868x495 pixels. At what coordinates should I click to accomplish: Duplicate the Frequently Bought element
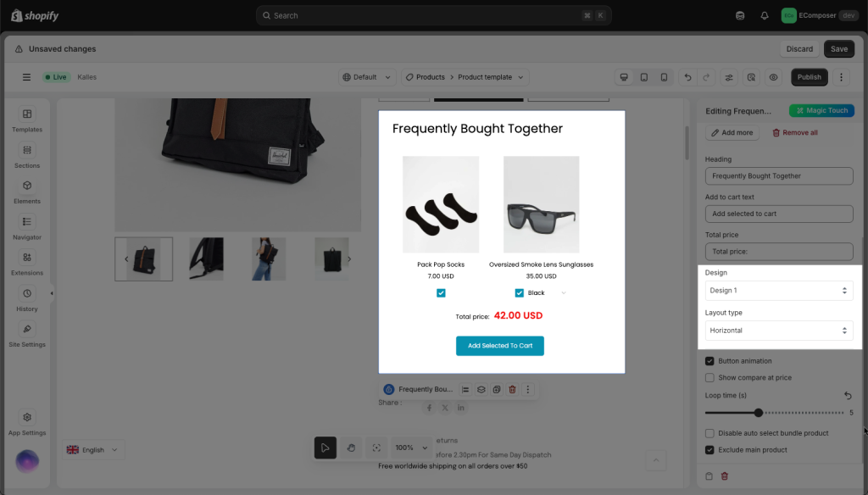pos(497,389)
